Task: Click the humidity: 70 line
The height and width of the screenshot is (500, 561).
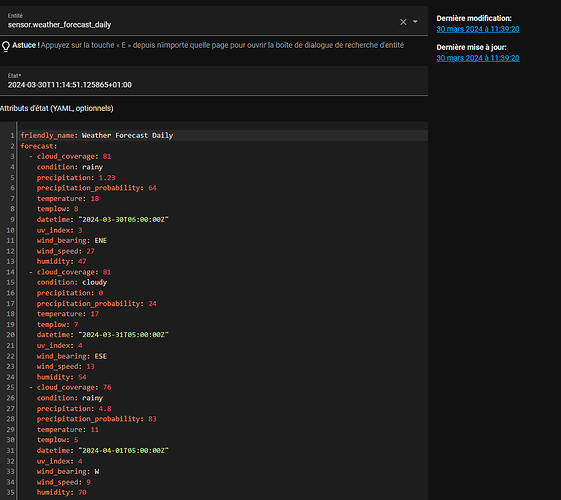Action: tap(62, 492)
